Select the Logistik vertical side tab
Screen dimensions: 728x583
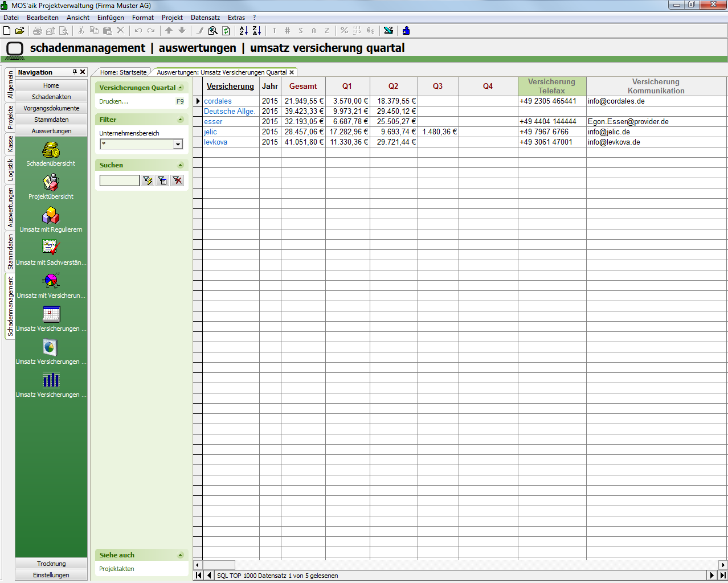coord(10,170)
